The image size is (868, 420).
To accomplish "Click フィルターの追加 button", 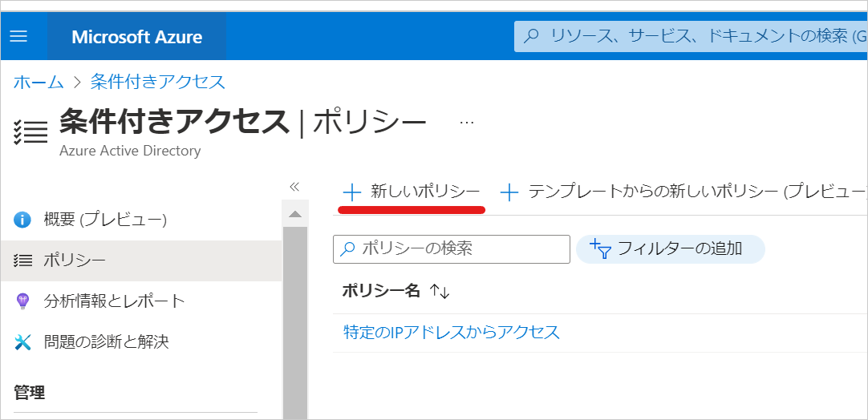I will coord(671,249).
